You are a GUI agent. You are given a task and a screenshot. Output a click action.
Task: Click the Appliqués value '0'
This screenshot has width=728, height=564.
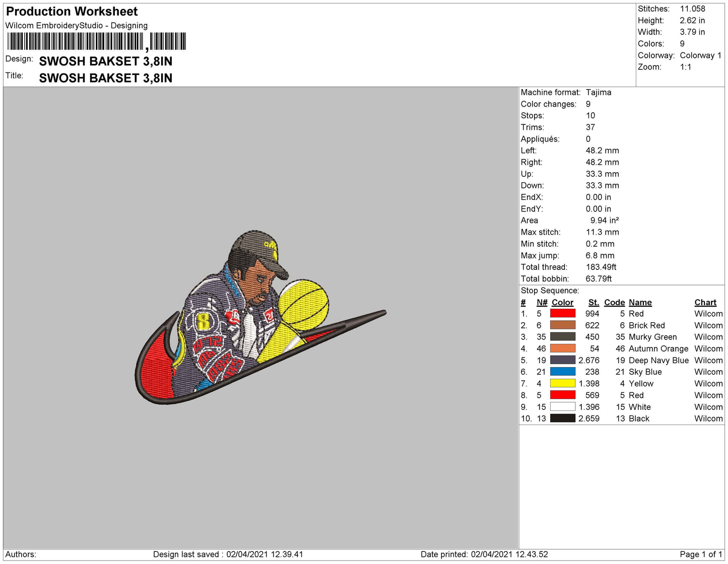(588, 139)
